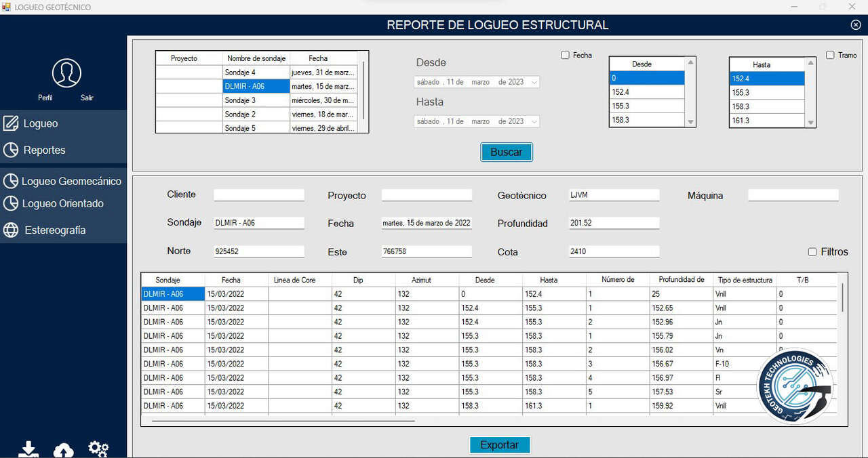
Task: Open the Reportes menu item
Action: pos(44,150)
